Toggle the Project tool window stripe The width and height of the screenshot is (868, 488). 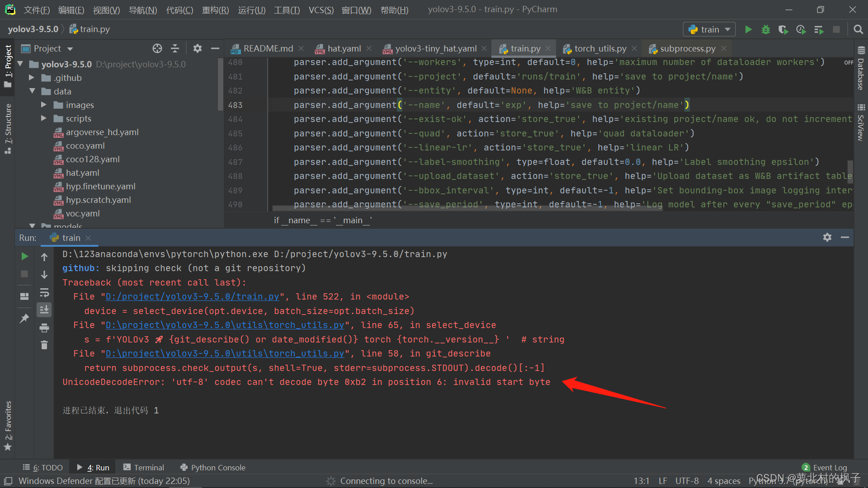coord(8,66)
